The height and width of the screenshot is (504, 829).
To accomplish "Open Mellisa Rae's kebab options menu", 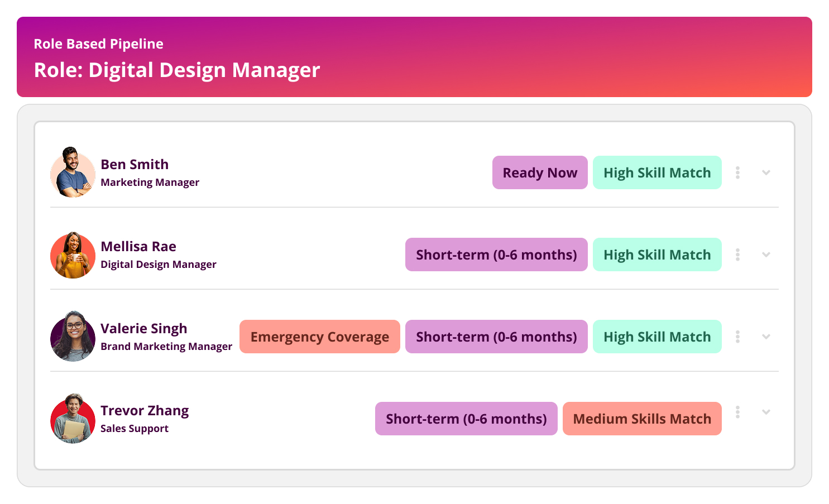I will point(737,255).
